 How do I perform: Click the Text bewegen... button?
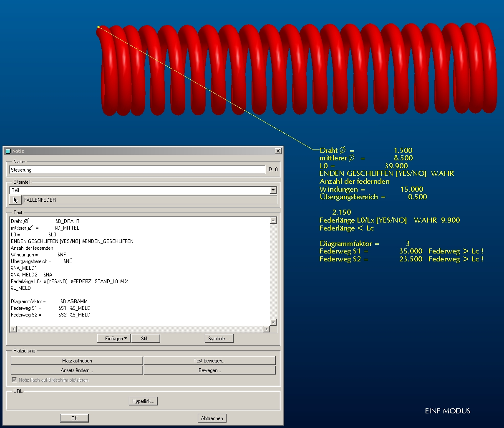coord(209,360)
